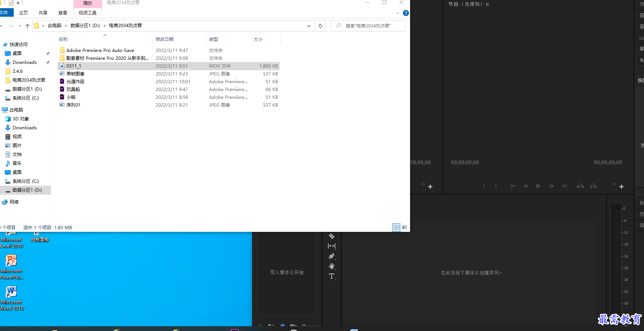Select the Razor tool in Premiere
Image resolution: width=644 pixels, height=331 pixels.
click(332, 236)
